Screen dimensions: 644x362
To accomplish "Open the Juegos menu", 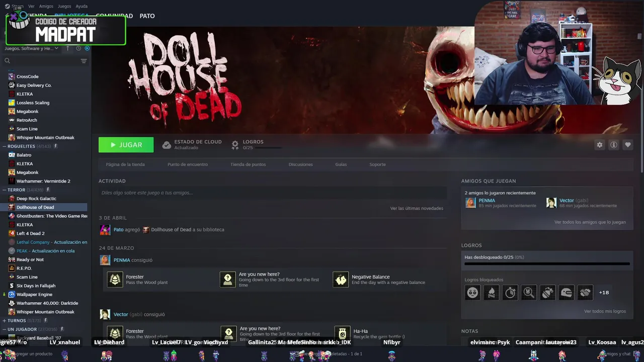I will coord(64,7).
